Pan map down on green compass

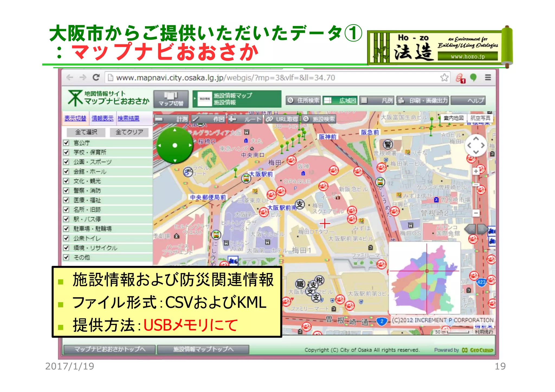[x=175, y=161]
